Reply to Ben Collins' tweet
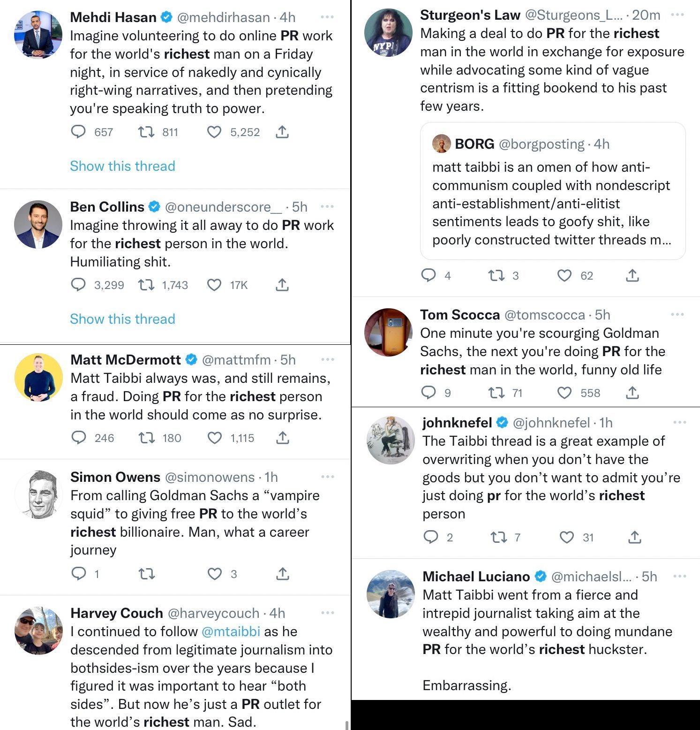Viewport: 700px width, 730px height. (78, 285)
